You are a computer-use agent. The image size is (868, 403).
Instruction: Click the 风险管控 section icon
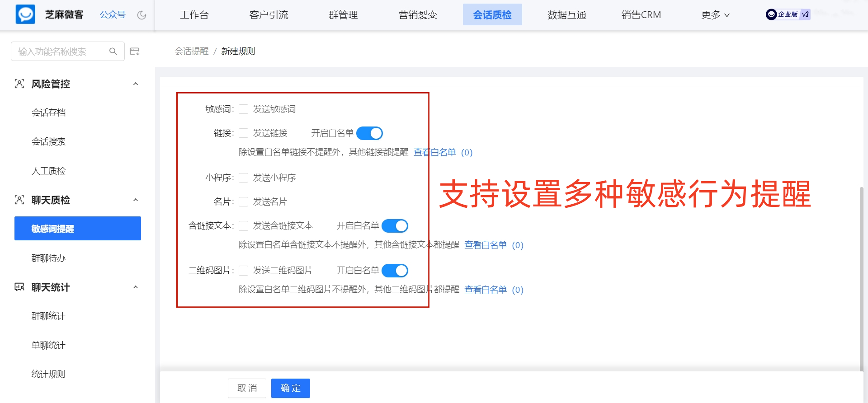19,84
